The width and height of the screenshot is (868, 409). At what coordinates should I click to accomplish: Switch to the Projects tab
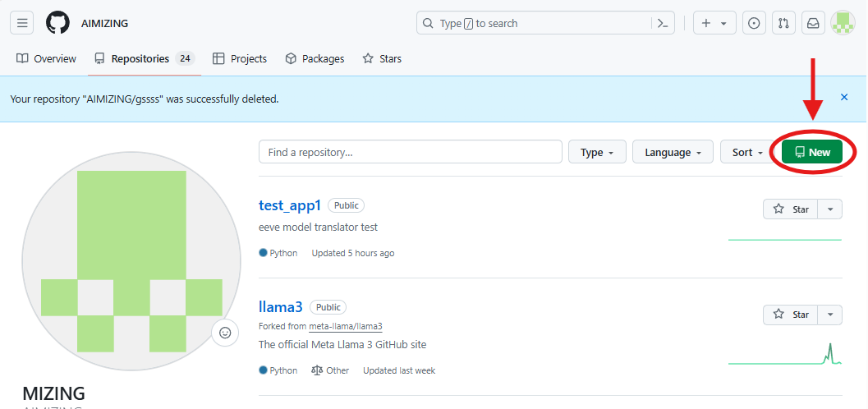click(x=240, y=58)
